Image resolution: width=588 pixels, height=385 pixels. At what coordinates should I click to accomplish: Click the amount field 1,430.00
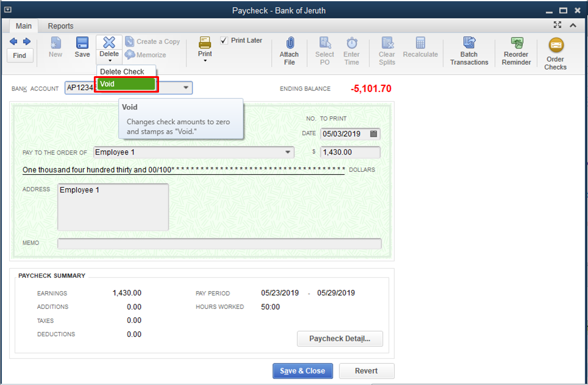point(350,152)
